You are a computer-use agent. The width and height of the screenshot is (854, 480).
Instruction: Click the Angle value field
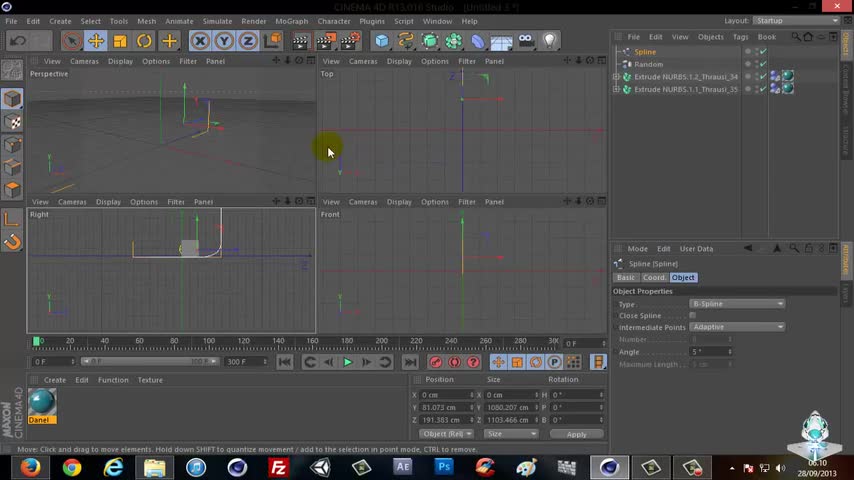(711, 351)
